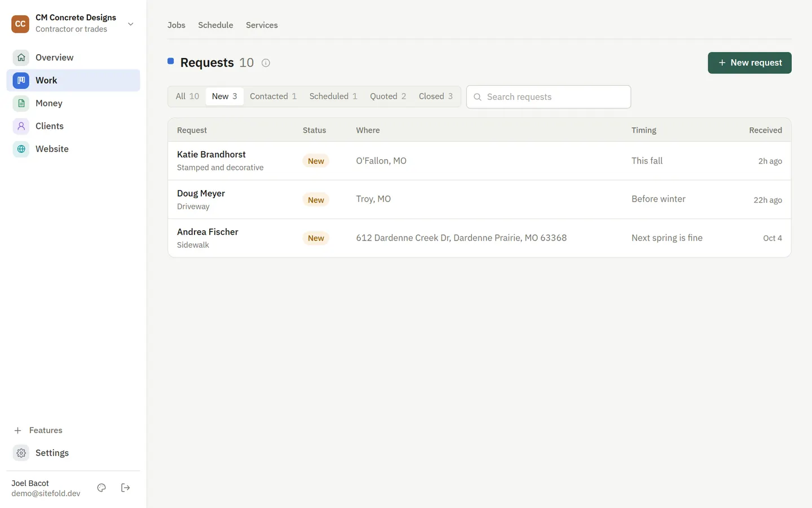The image size is (812, 508).
Task: Click "Sidewalk" service label
Action: [193, 245]
